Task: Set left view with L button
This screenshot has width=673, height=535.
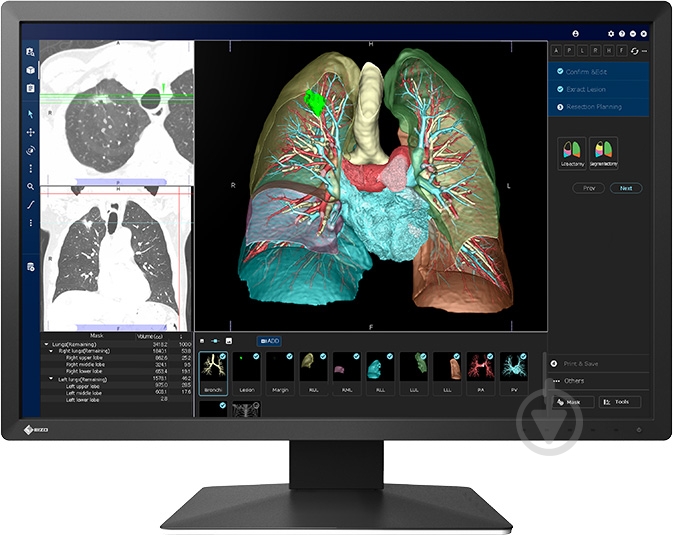Action: [582, 51]
